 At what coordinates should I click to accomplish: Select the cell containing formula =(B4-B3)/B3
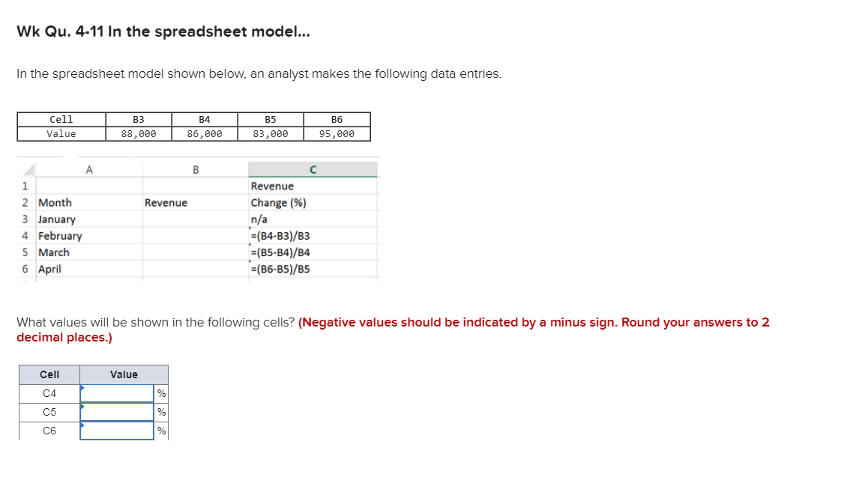(281, 235)
